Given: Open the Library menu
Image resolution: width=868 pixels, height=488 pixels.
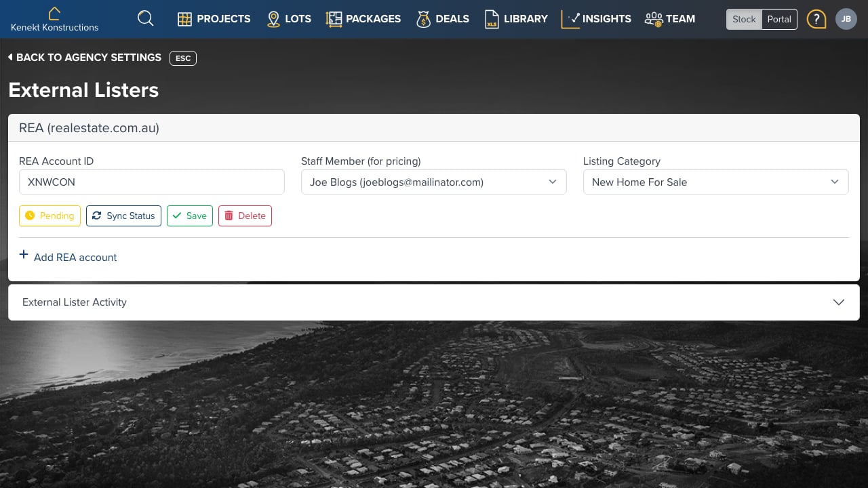Looking at the screenshot, I should (x=517, y=19).
